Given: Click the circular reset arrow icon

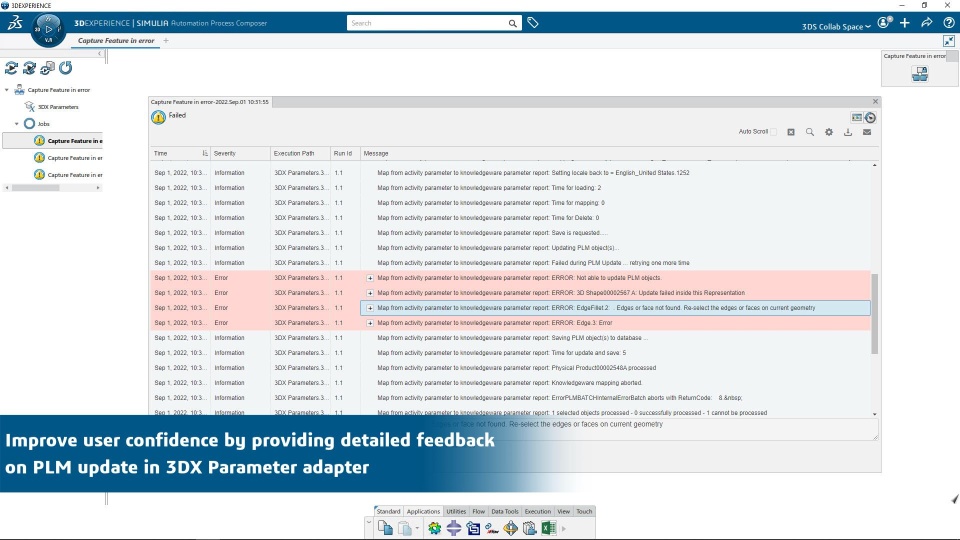Looking at the screenshot, I should click(x=66, y=68).
